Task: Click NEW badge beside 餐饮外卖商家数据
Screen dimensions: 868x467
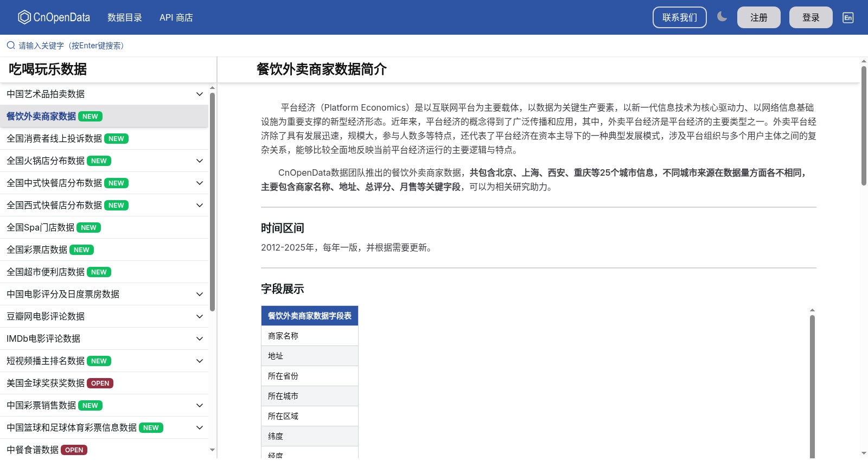Action: [90, 117]
